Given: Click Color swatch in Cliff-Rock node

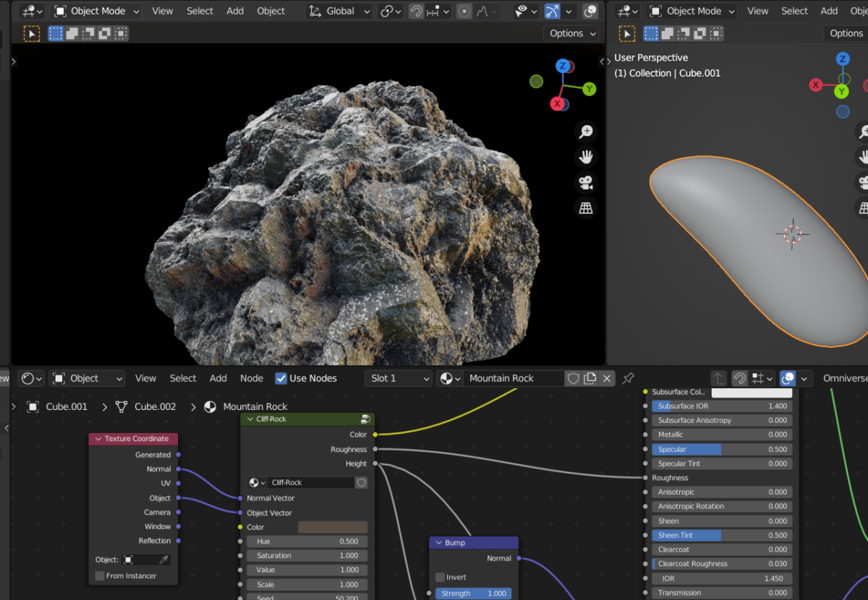Looking at the screenshot, I should (332, 527).
